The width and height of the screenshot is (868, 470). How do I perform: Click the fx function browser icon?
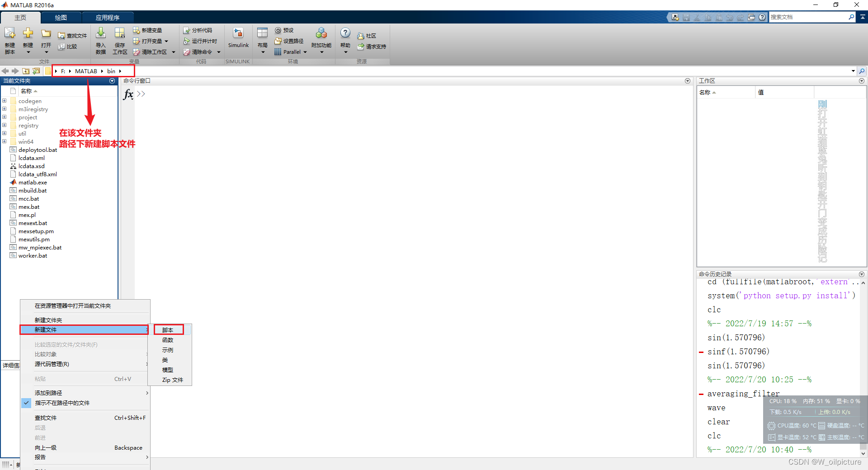(x=128, y=94)
